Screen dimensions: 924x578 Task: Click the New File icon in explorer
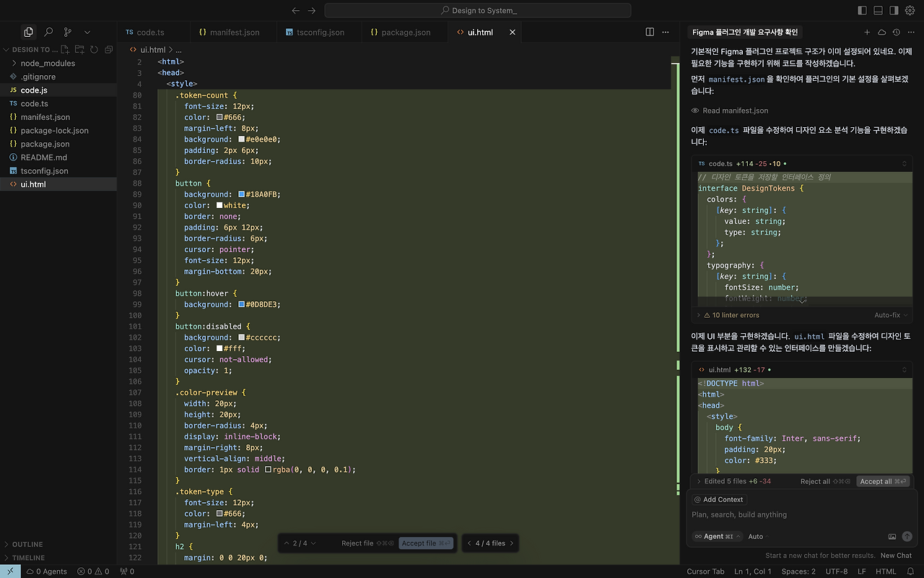[x=65, y=49]
